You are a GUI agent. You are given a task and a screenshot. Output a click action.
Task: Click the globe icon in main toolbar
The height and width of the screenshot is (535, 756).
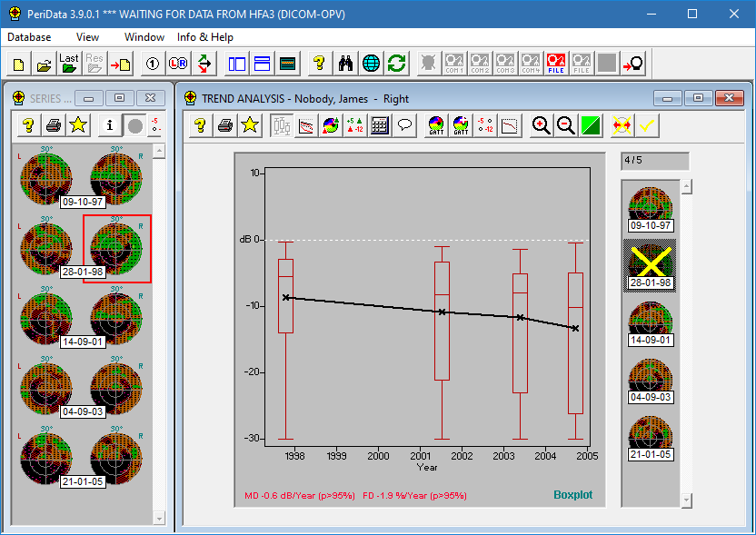pos(371,64)
